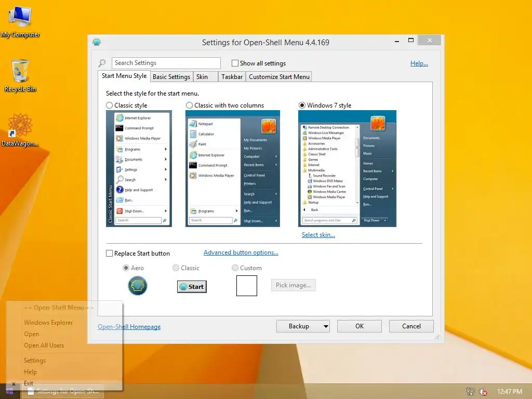
Task: Open the Customize Start Menu tab
Action: pyautogui.click(x=279, y=77)
